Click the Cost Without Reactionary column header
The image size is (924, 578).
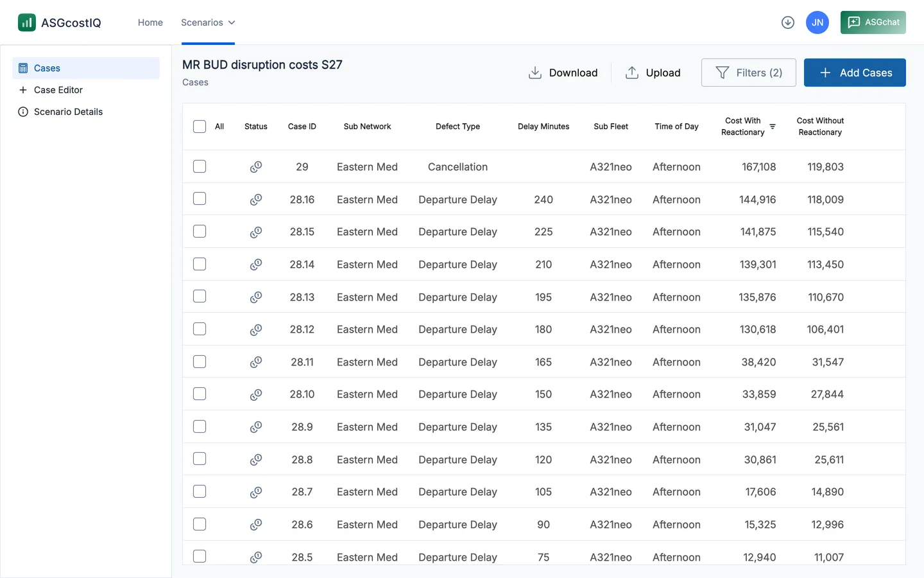click(x=820, y=127)
